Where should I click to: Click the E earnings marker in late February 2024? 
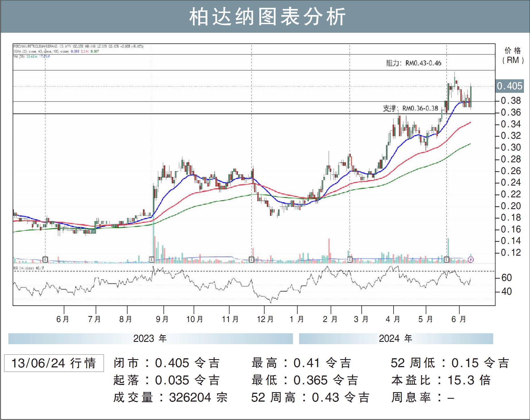pyautogui.click(x=350, y=259)
